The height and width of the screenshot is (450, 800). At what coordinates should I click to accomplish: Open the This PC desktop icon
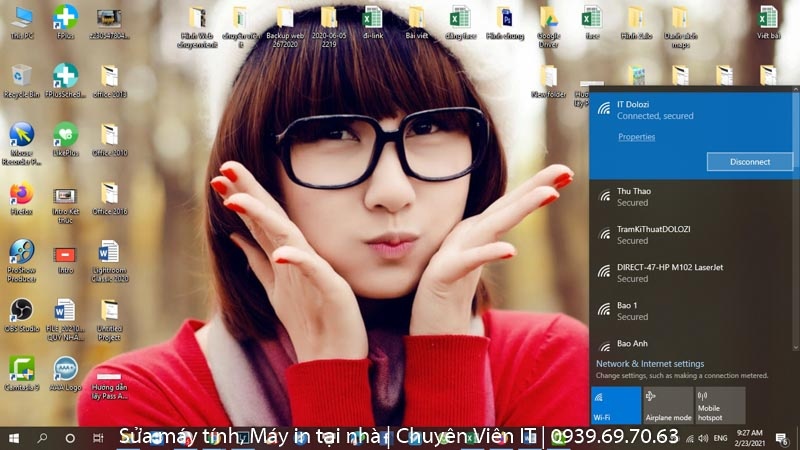tap(21, 19)
